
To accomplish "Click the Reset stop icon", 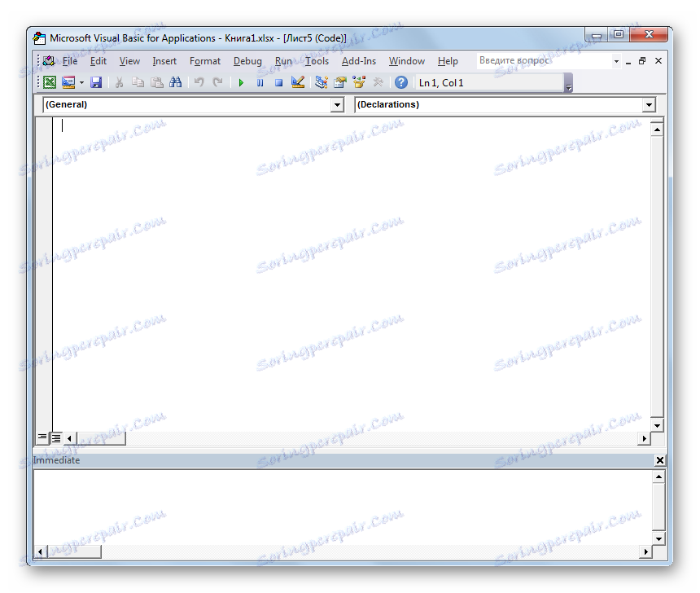I will (278, 82).
